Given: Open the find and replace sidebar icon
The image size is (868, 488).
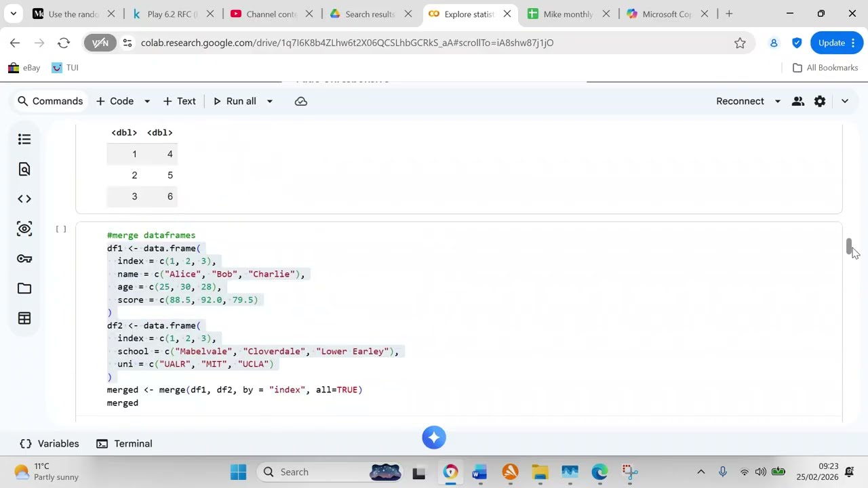Looking at the screenshot, I should pyautogui.click(x=24, y=169).
